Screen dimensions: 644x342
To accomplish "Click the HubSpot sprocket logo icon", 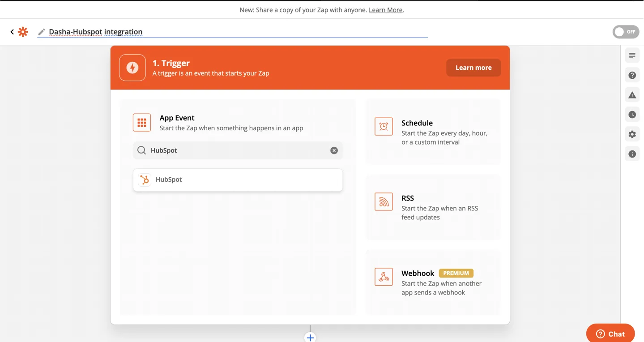I will 145,180.
